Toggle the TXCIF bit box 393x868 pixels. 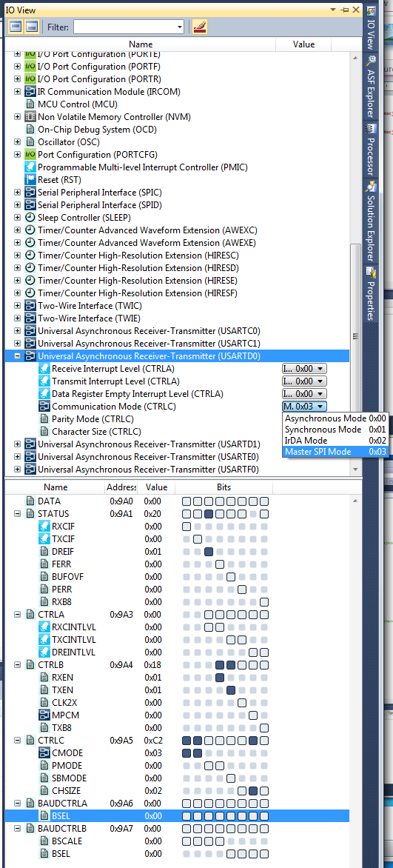[x=198, y=539]
